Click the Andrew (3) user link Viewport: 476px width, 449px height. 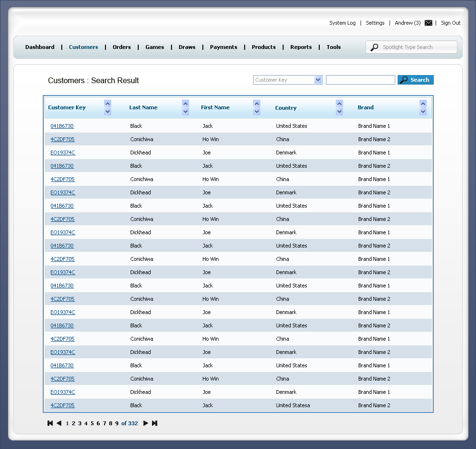(x=408, y=23)
